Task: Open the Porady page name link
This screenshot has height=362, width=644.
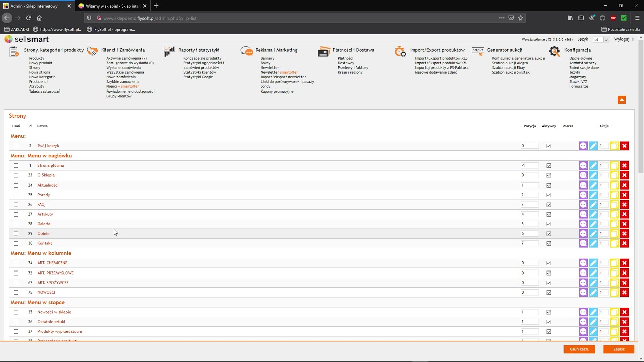Action: [44, 195]
